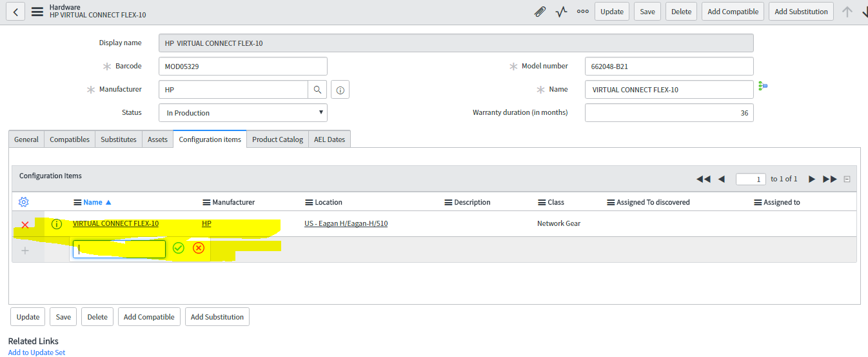Click Add Substitution in header
The width and height of the screenshot is (868, 357).
point(801,12)
